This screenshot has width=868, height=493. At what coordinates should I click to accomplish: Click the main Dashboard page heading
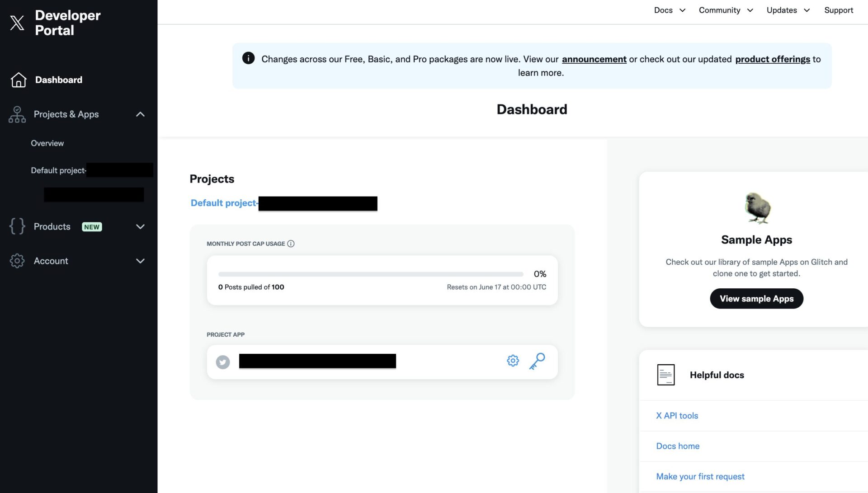(x=532, y=109)
